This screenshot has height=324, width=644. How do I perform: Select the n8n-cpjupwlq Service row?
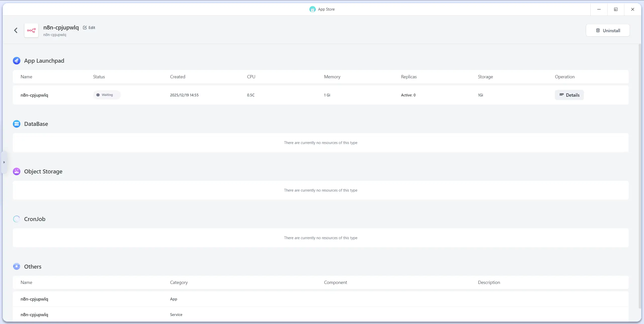[34, 315]
